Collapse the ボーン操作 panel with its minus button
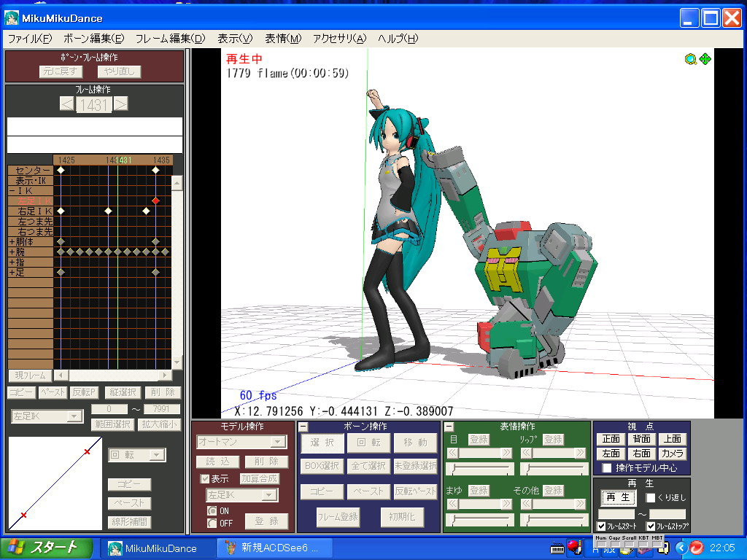This screenshot has height=560, width=747. point(303,427)
